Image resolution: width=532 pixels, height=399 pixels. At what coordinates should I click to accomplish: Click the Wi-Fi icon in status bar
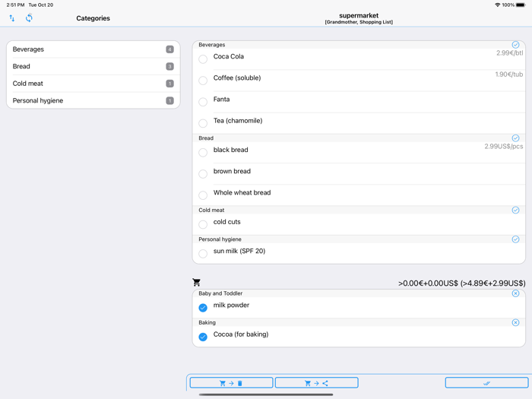498,5
